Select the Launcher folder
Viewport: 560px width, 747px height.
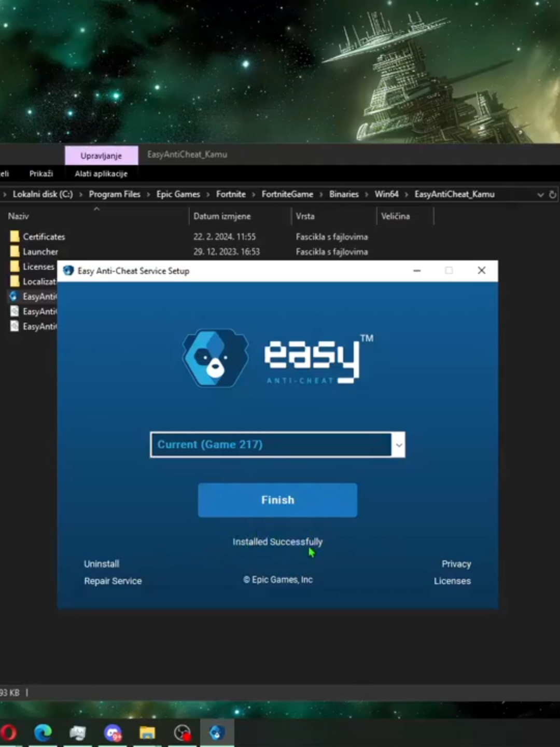pyautogui.click(x=40, y=252)
